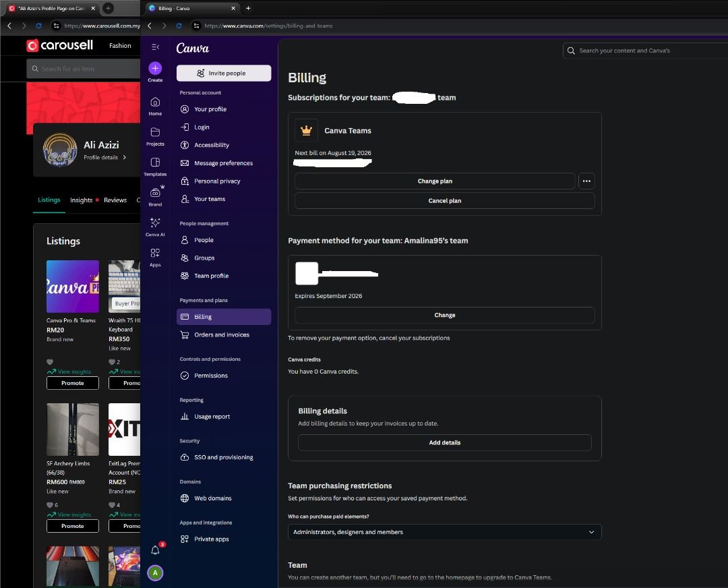Click the Cancel plan button

(444, 201)
